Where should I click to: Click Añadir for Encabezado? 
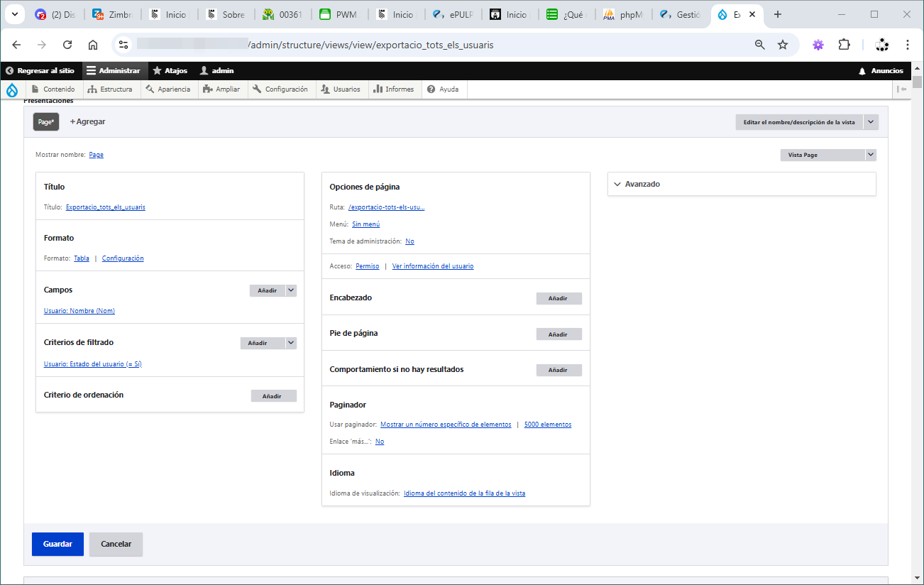click(x=559, y=298)
